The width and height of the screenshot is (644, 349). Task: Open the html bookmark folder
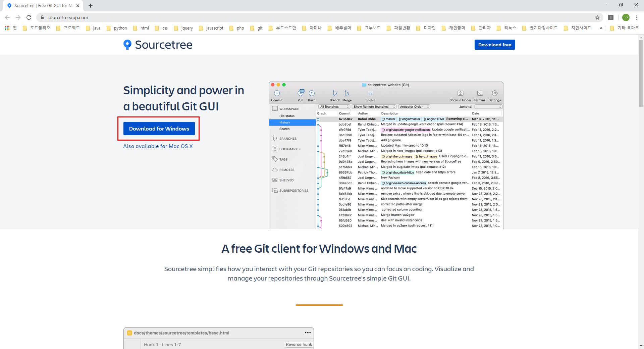tap(141, 28)
